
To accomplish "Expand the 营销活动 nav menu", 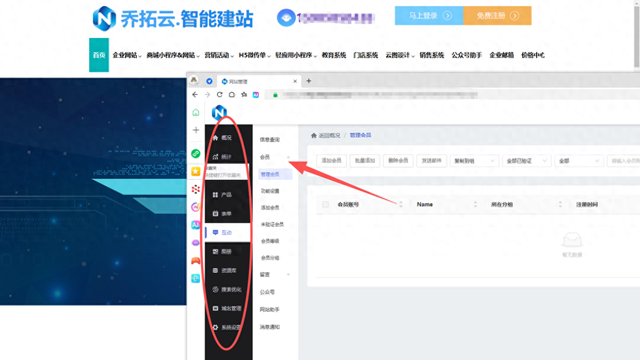I will tap(219, 55).
